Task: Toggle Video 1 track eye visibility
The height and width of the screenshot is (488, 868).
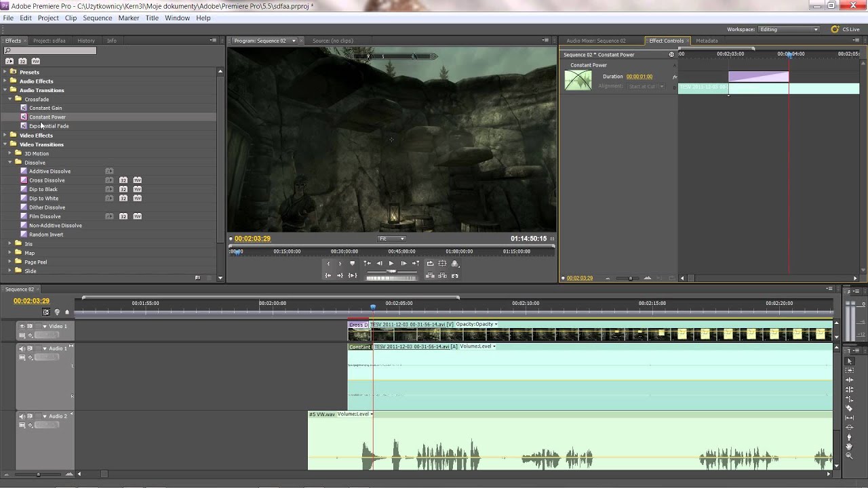Action: coord(22,326)
